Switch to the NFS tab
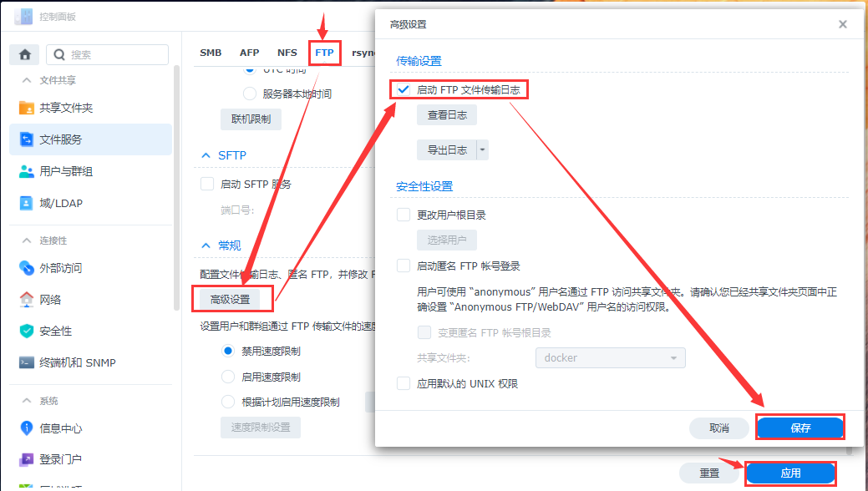 pyautogui.click(x=287, y=52)
